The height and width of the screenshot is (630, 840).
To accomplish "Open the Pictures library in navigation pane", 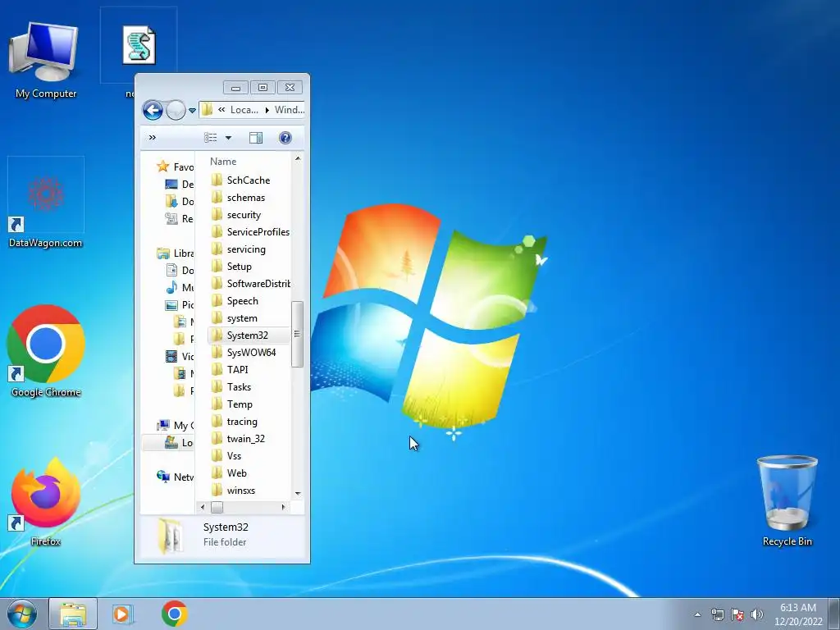I will (180, 305).
